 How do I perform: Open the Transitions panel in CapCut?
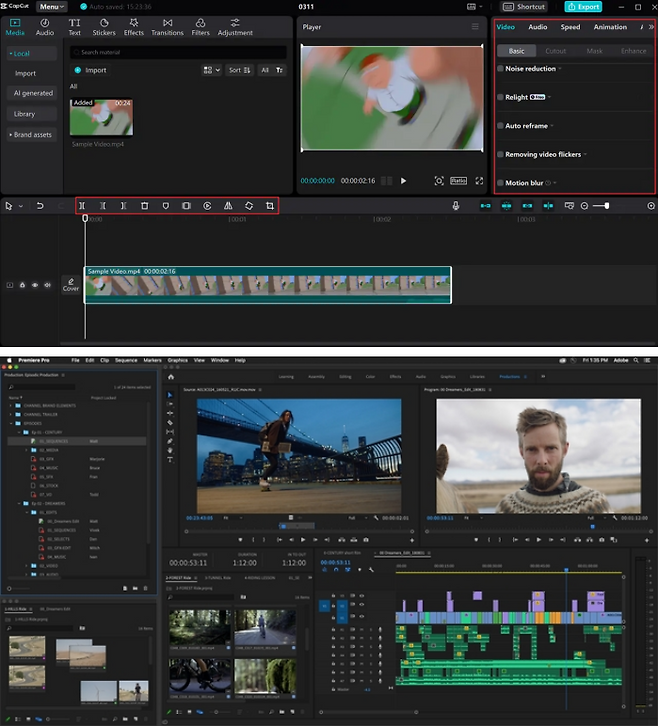[x=167, y=27]
